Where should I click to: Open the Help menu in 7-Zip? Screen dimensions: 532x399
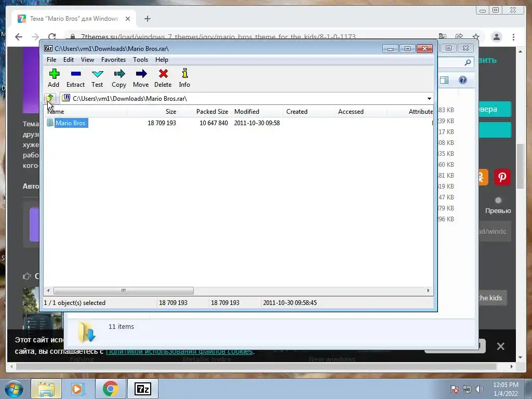[162, 60]
